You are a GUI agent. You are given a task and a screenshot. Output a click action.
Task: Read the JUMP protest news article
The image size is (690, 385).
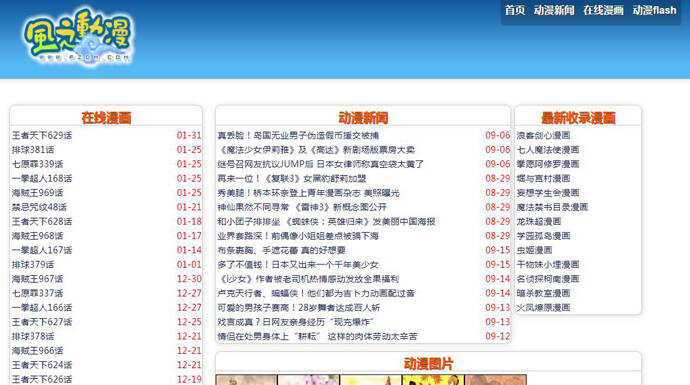tap(320, 164)
